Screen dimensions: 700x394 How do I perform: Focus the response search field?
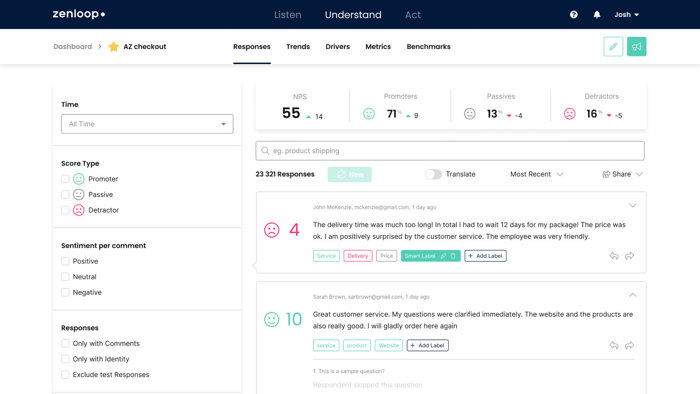[x=450, y=151]
